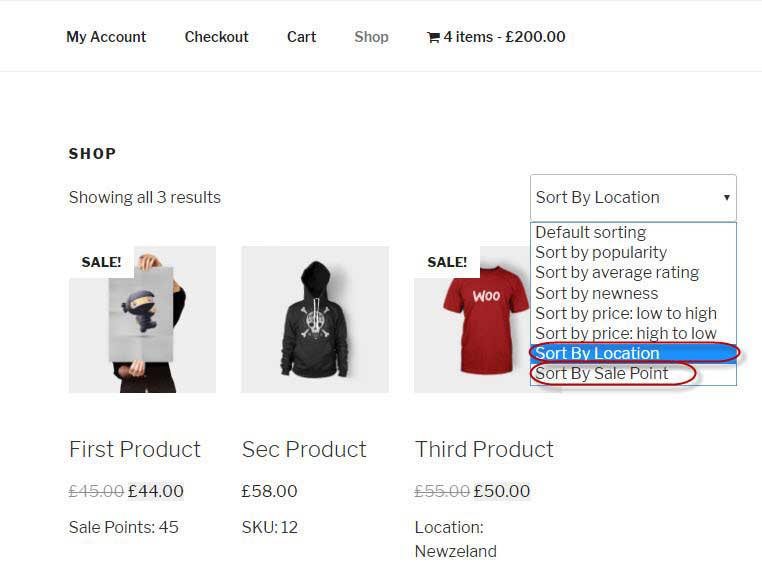Image resolution: width=762 pixels, height=568 pixels.
Task: Open the ninja poster product image
Action: (142, 319)
